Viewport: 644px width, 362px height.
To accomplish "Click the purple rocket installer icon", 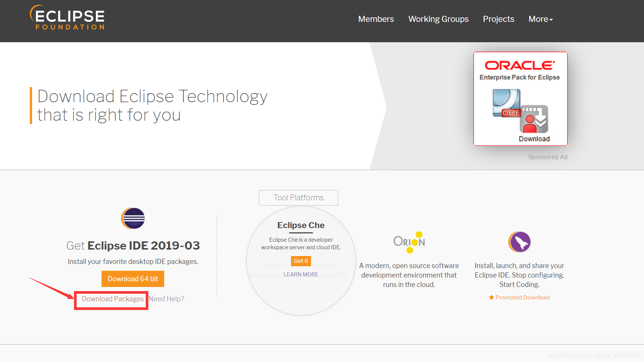I will pyautogui.click(x=519, y=242).
